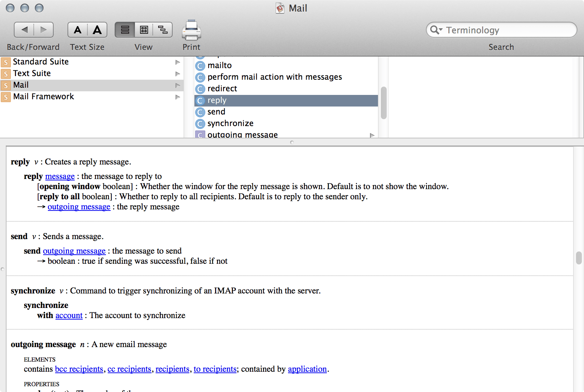Viewport: 584px width, 392px height.
Task: Expand the outgoing message class arrow
Action: [372, 135]
